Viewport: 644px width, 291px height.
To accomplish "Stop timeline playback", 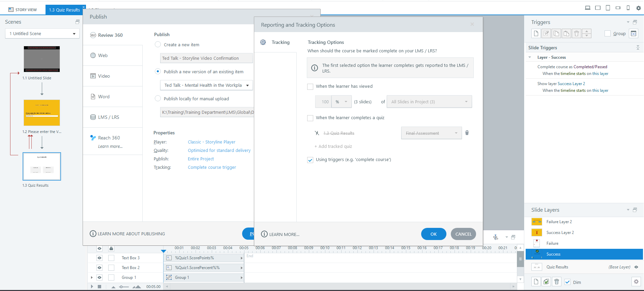I will (x=99, y=287).
